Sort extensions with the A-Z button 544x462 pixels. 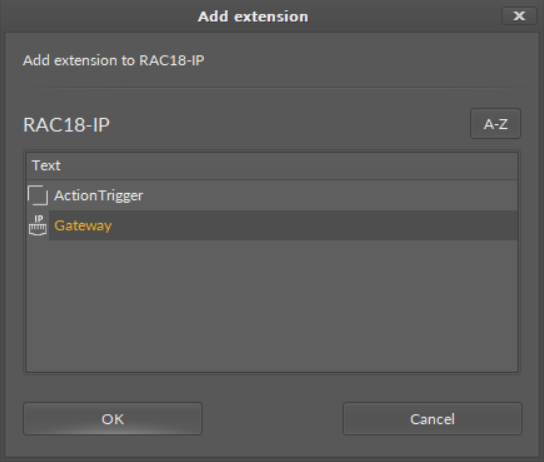[495, 124]
